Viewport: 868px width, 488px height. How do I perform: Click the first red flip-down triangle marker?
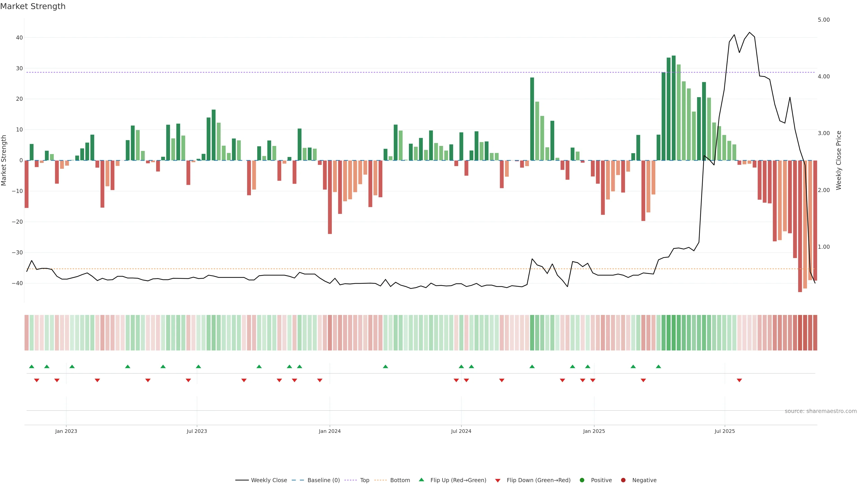click(37, 380)
